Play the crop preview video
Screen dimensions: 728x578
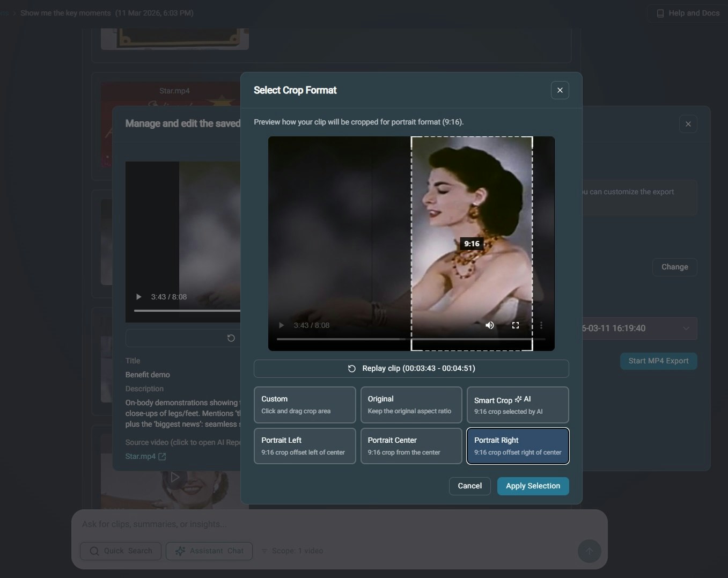(x=281, y=325)
